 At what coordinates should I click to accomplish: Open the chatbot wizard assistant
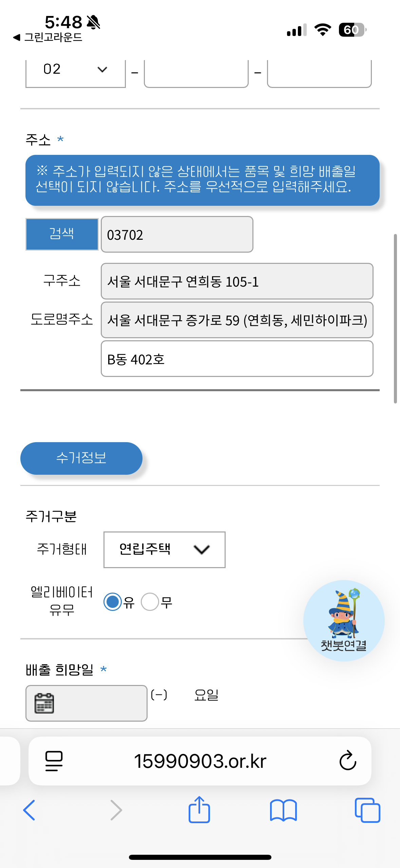pyautogui.click(x=343, y=620)
